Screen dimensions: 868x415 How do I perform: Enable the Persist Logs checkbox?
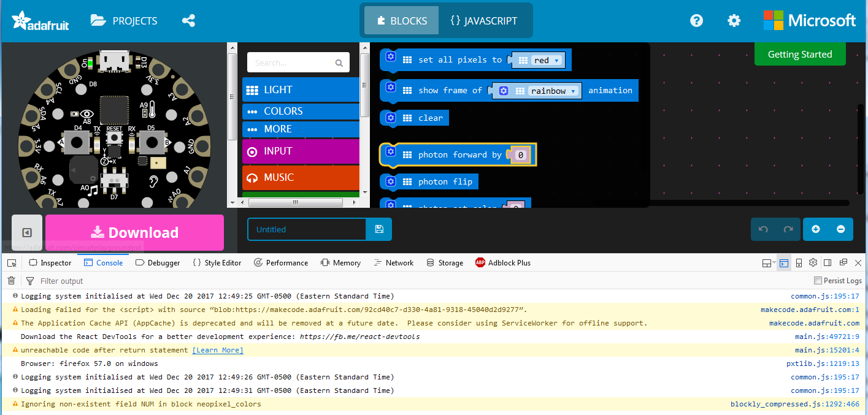click(818, 280)
